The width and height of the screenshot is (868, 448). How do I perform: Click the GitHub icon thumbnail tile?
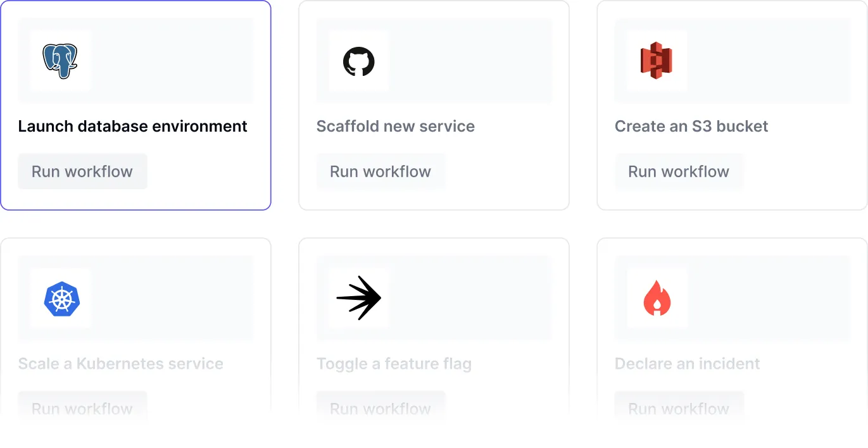click(x=358, y=60)
